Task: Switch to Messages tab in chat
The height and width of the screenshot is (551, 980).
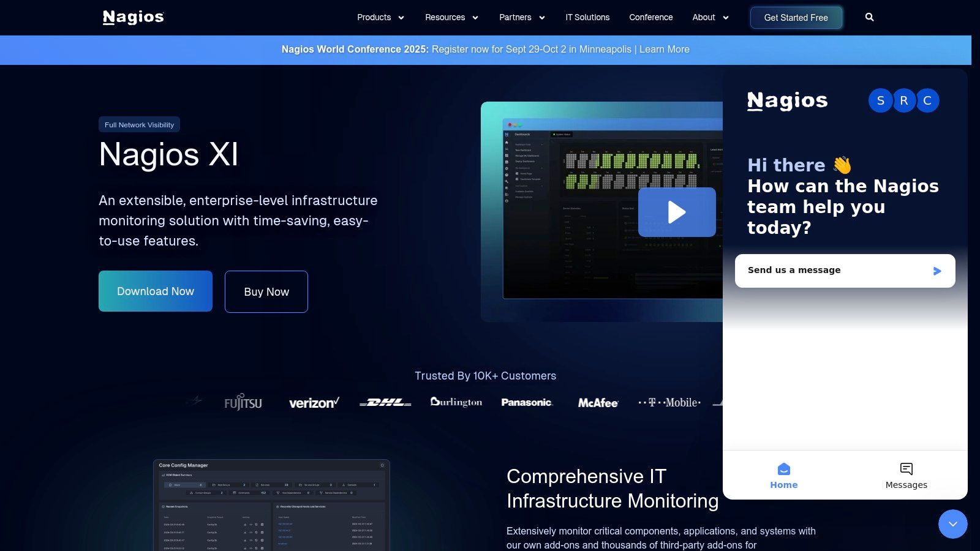Action: coord(906,476)
